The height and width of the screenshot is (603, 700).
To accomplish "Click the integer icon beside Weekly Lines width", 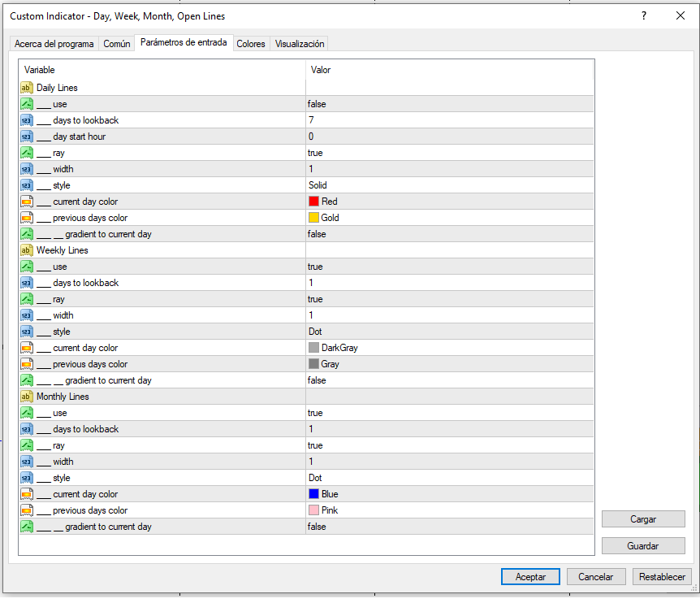I will click(26, 315).
